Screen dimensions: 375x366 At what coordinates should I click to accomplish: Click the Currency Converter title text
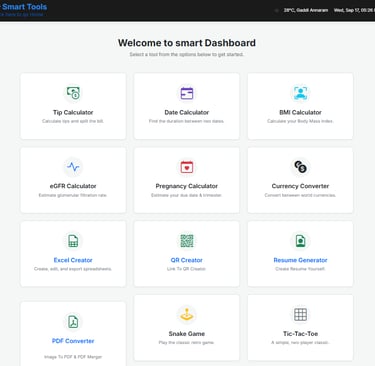click(300, 186)
